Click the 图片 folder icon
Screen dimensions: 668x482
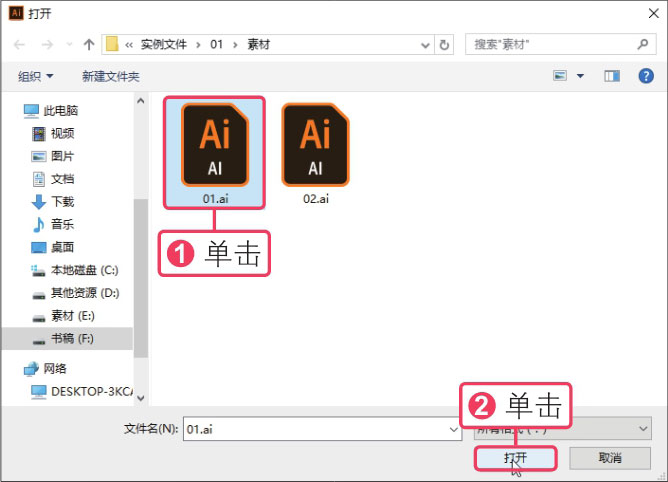point(39,156)
